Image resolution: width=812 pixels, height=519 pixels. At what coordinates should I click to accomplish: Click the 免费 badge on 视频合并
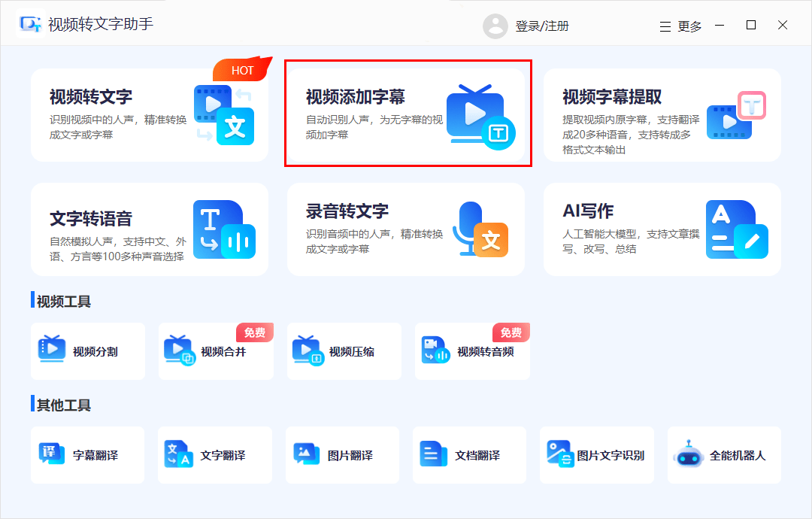[254, 332]
